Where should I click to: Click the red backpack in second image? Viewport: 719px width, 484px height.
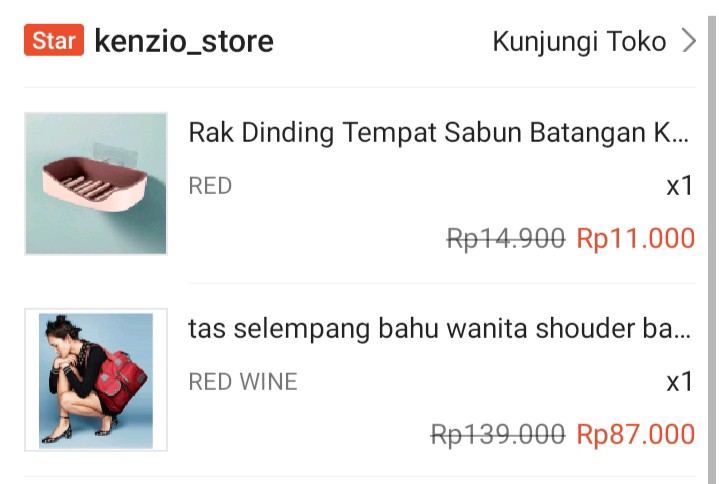(x=121, y=375)
